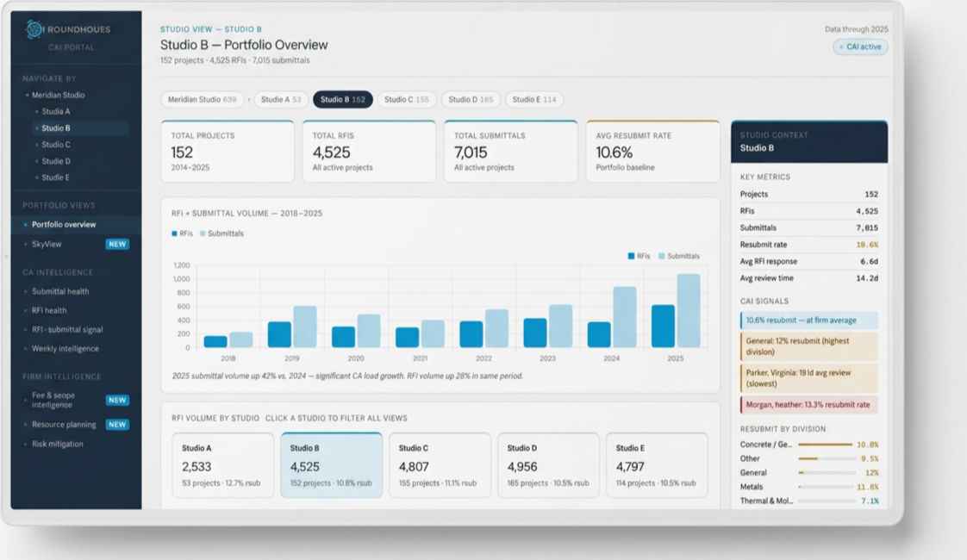Filter by Studio A card 2,533
967x560 pixels.
click(222, 465)
